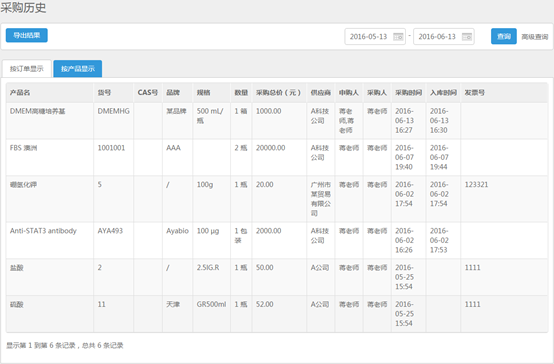Click the 申购人 column header
This screenshot has width=554, height=364.
[x=349, y=93]
